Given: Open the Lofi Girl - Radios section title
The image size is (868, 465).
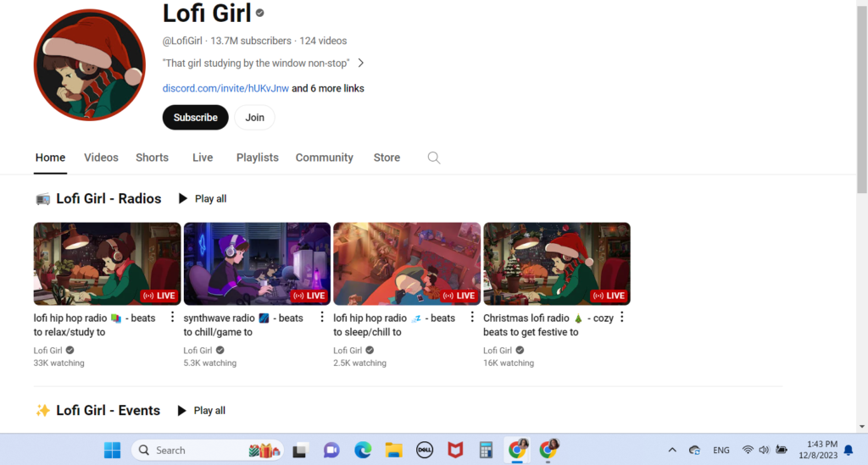Looking at the screenshot, I should pos(108,198).
